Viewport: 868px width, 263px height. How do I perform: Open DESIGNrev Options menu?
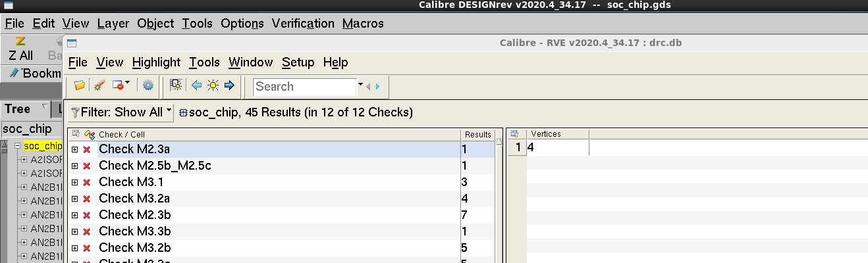coord(242,23)
